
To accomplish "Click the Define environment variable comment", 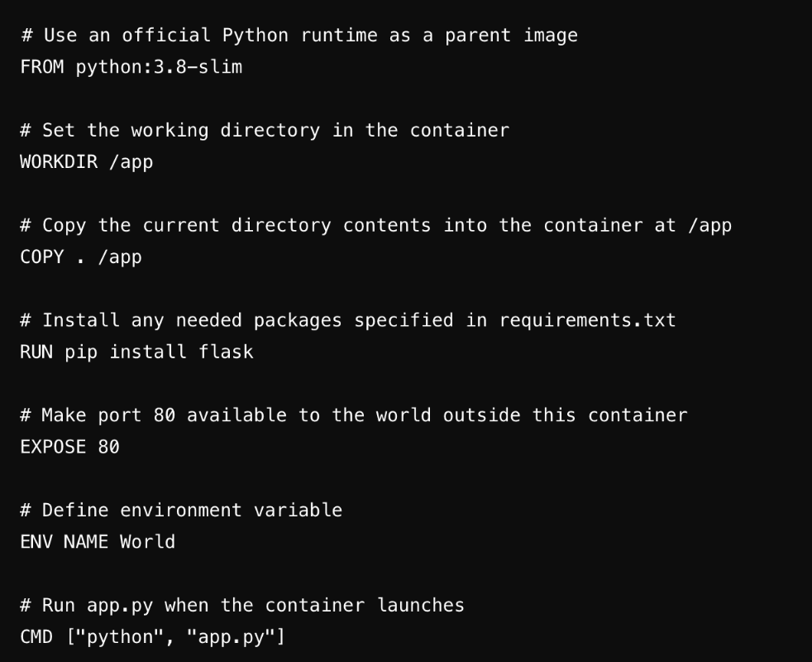I will point(181,510).
